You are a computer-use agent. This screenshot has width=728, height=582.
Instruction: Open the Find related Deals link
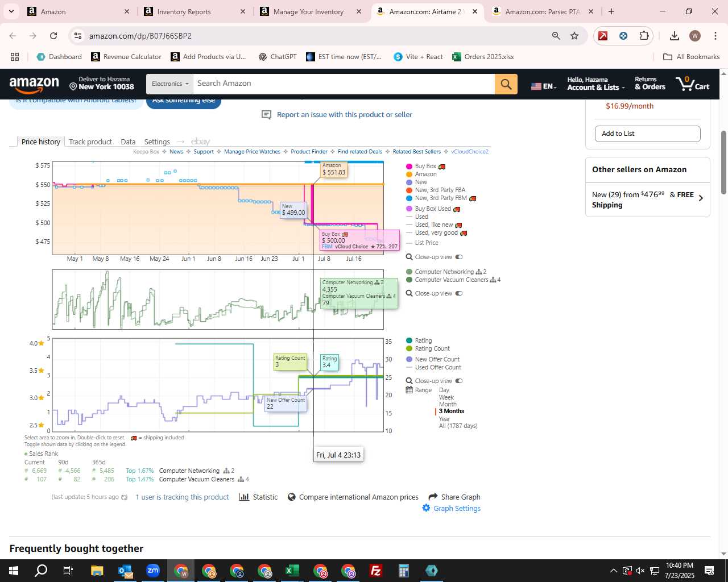click(360, 152)
